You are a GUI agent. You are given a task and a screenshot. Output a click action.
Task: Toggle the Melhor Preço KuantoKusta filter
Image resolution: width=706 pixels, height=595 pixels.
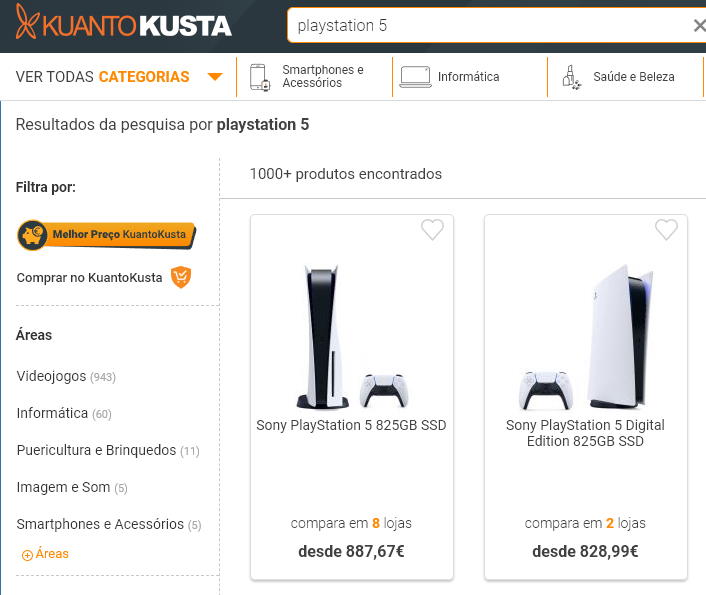(106, 235)
